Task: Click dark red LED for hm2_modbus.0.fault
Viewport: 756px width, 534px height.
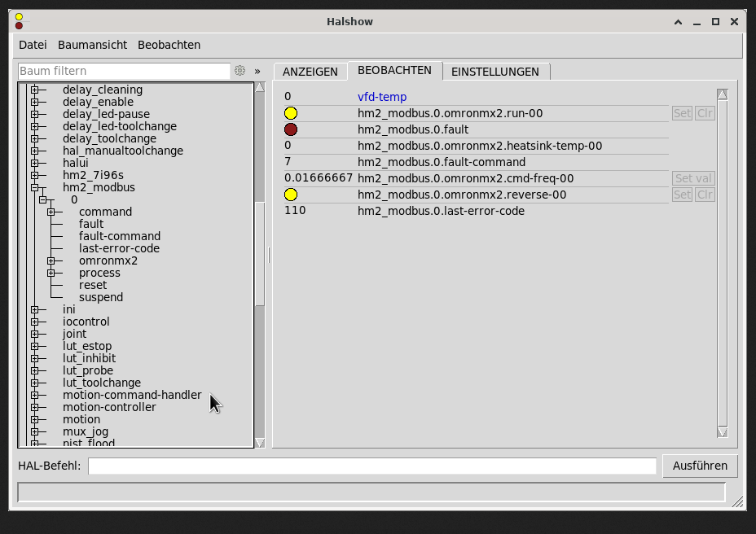Action: pyautogui.click(x=291, y=129)
